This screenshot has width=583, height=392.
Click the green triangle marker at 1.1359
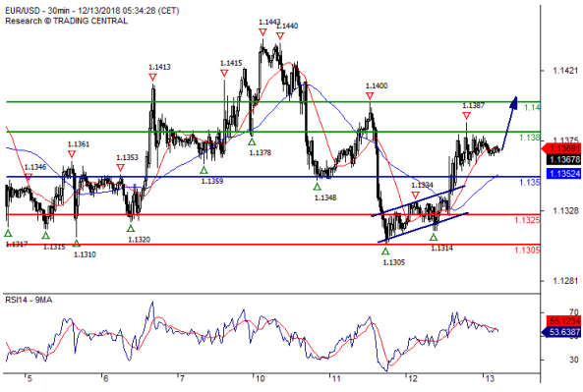(x=204, y=170)
